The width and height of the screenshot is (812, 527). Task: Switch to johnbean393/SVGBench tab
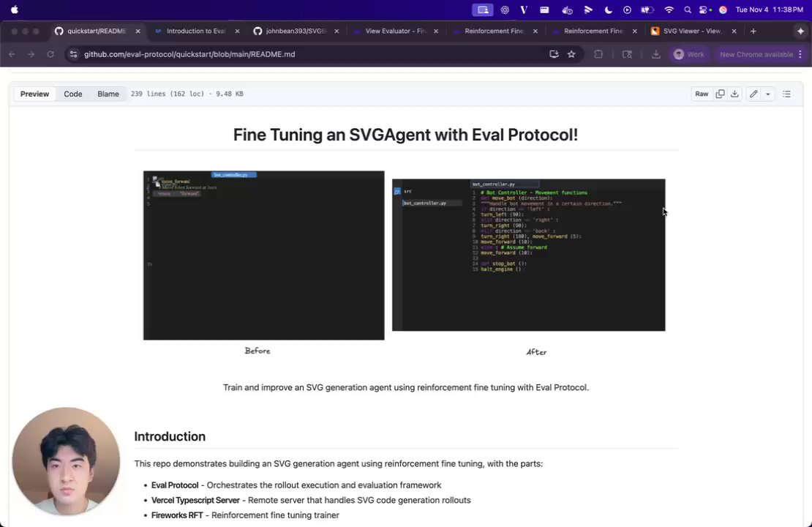pyautogui.click(x=296, y=31)
